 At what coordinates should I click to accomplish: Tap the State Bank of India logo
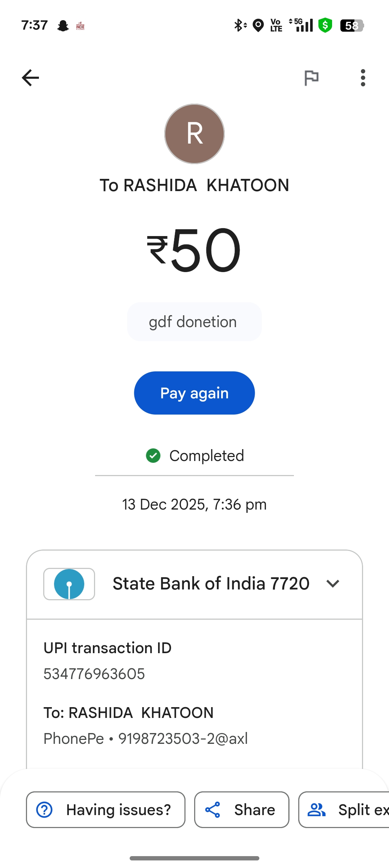(69, 584)
